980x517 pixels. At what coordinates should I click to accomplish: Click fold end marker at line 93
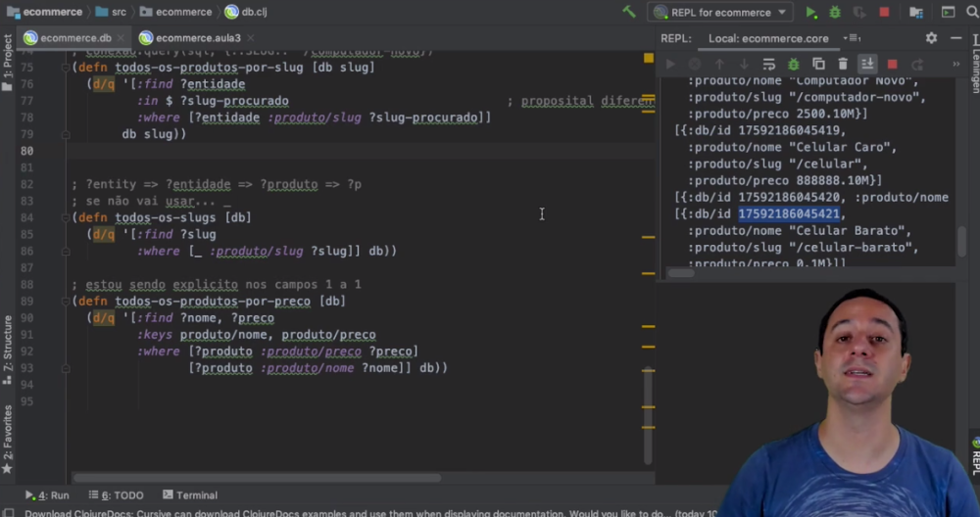(x=66, y=368)
